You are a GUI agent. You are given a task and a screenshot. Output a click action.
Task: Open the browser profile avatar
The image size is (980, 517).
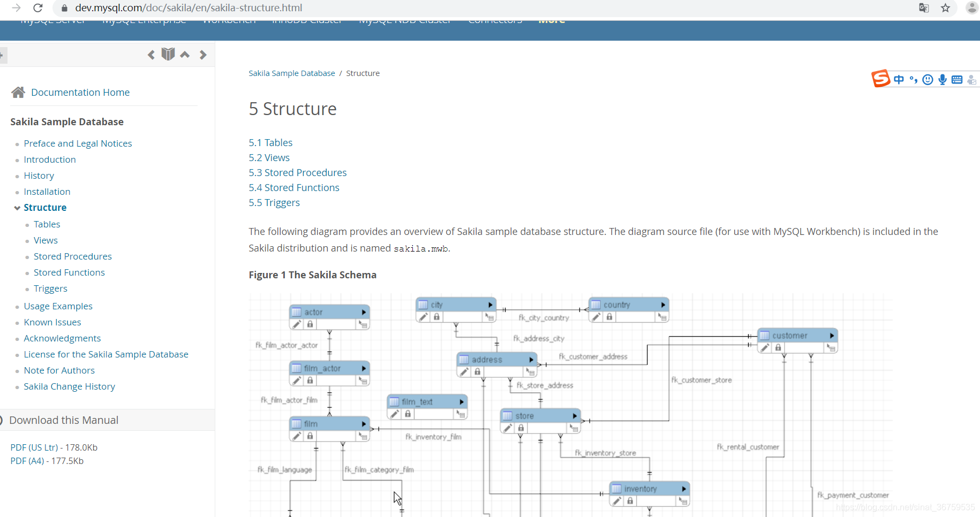(972, 7)
